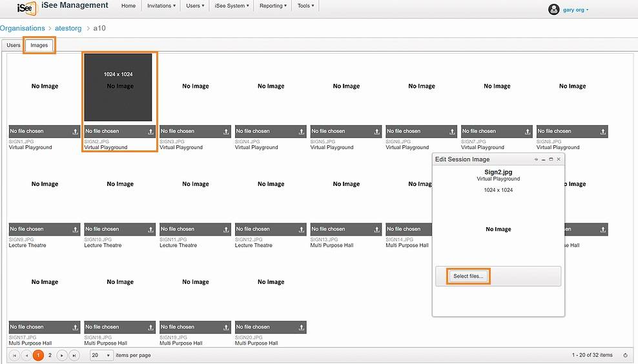The image size is (638, 364).
Task: Open the Invitations dropdown menu
Action: tap(161, 6)
